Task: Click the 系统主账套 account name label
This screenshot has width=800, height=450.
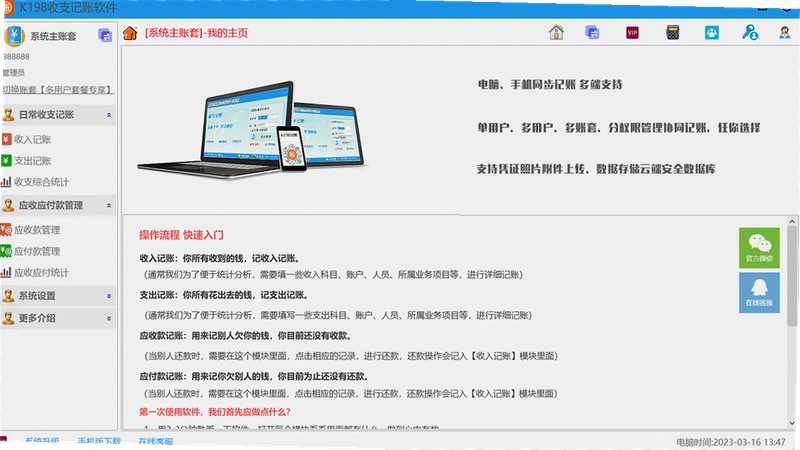Action: (53, 36)
